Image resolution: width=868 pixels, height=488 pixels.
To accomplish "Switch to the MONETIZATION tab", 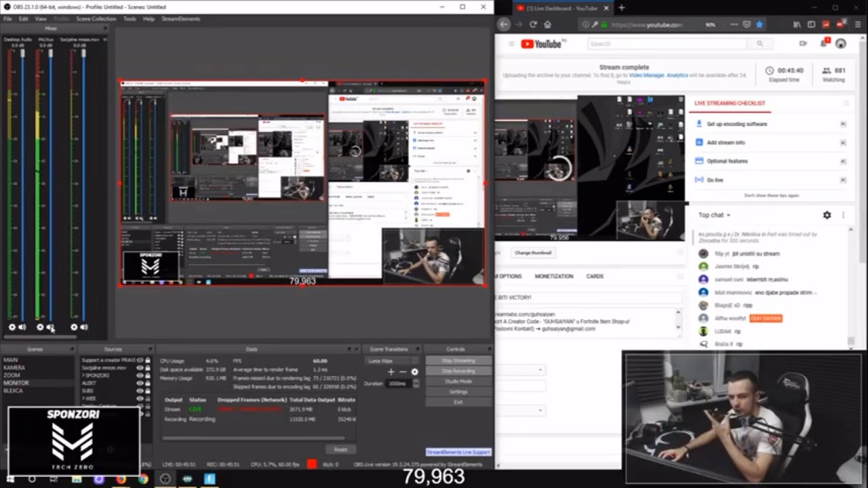I will click(553, 277).
